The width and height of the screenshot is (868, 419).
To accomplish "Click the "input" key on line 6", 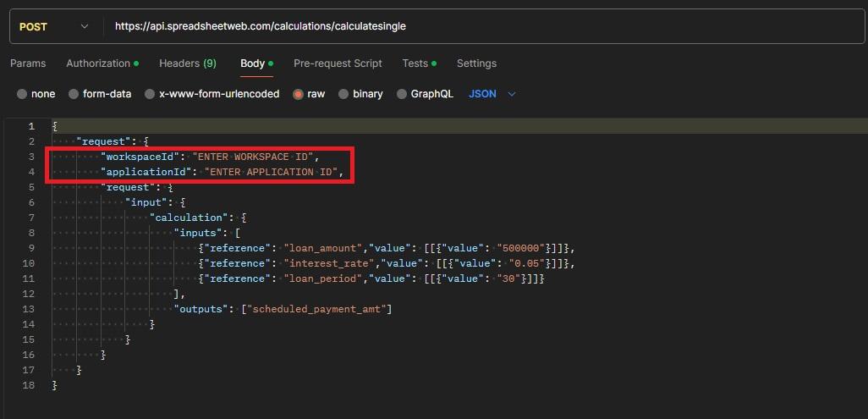I will pos(146,202).
